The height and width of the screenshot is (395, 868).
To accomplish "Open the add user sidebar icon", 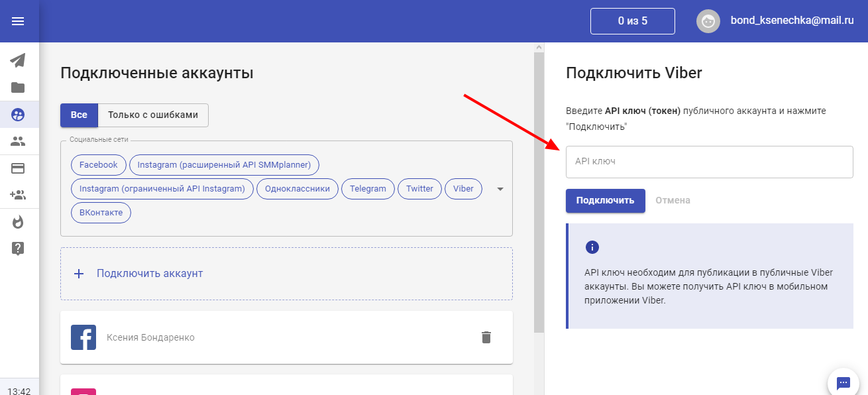I will (18, 195).
